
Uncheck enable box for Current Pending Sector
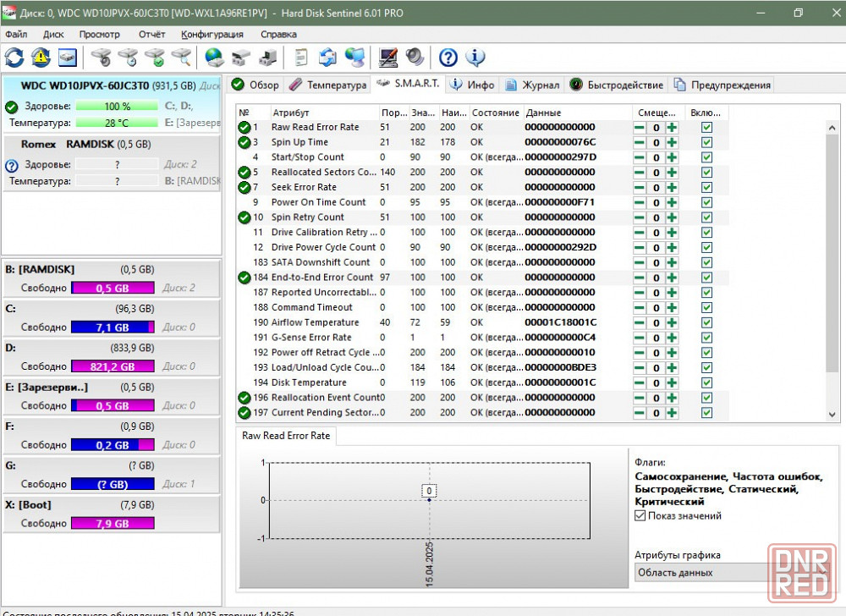point(706,413)
